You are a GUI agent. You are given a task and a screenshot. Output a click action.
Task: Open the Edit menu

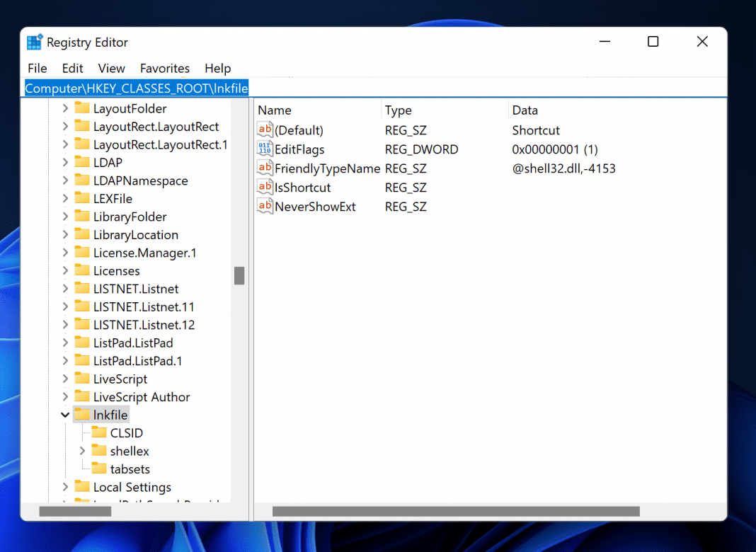click(x=71, y=68)
